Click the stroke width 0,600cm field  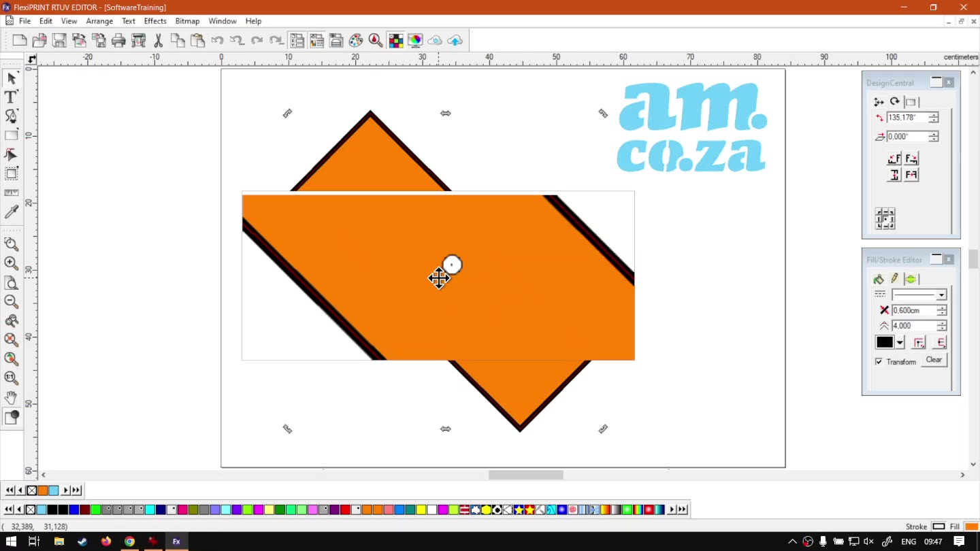pyautogui.click(x=913, y=310)
